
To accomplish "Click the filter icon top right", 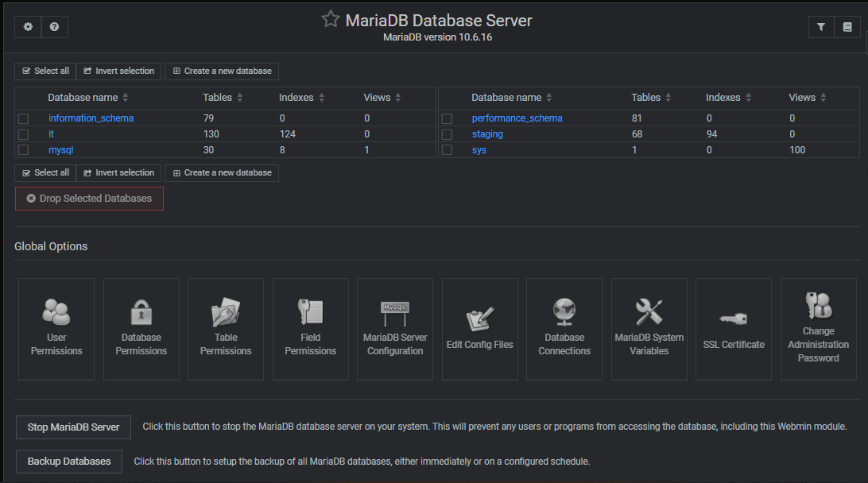I will (x=821, y=26).
